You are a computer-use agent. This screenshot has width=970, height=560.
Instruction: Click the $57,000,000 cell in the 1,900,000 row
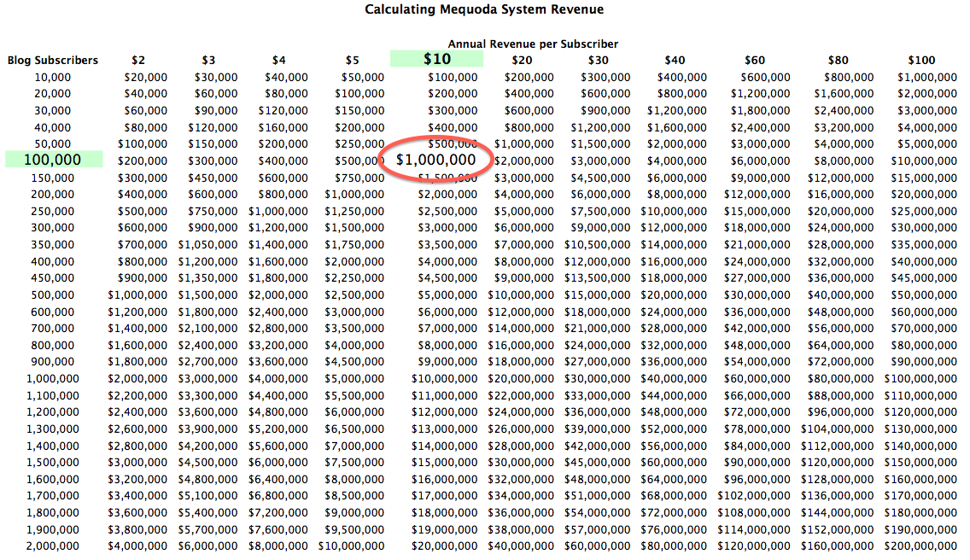pos(597,529)
